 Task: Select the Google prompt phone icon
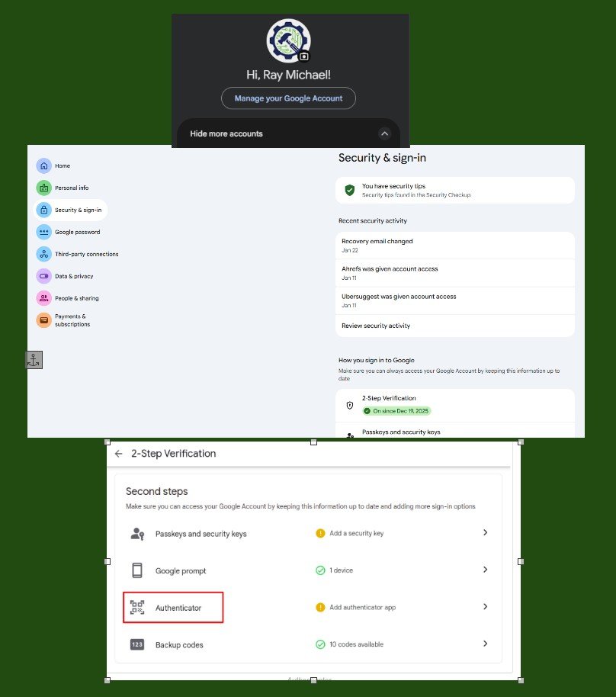pos(136,570)
